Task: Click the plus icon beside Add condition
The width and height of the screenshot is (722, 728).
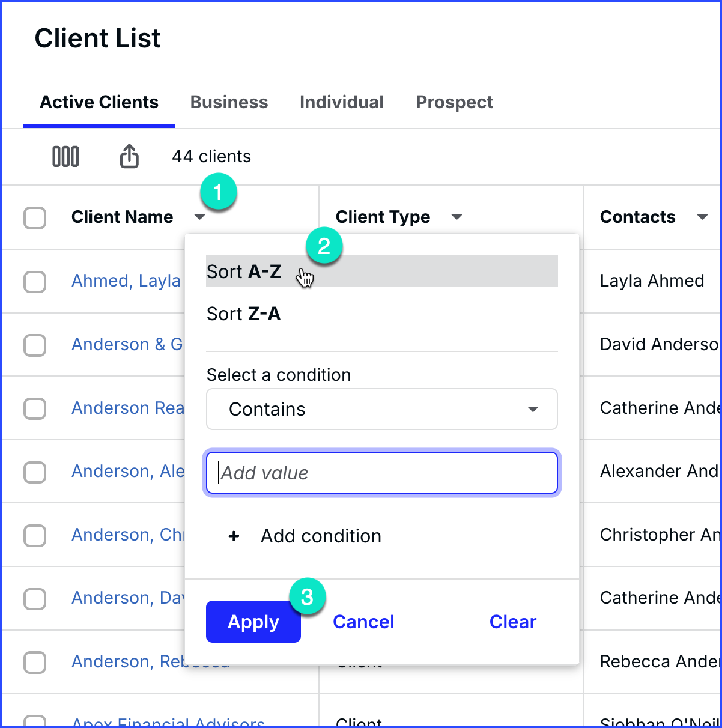Action: click(x=234, y=536)
